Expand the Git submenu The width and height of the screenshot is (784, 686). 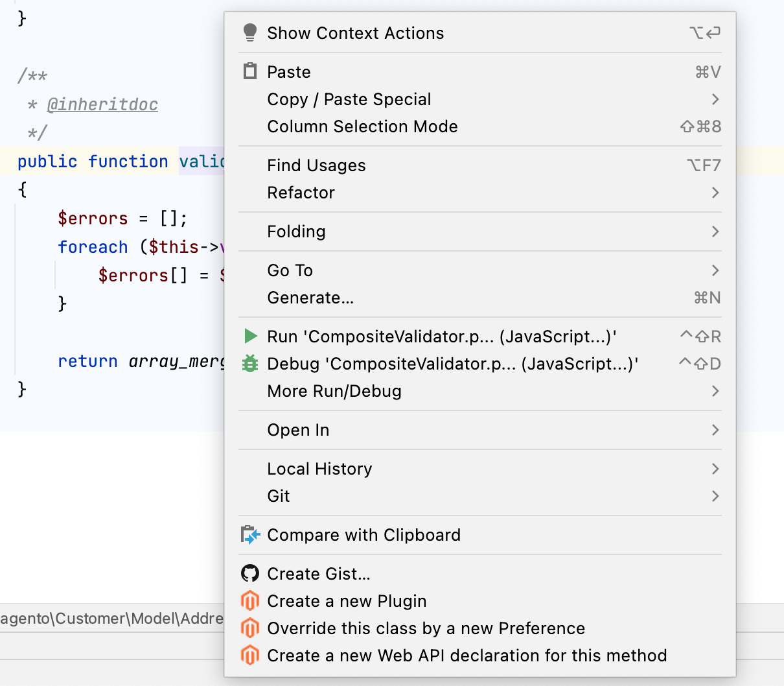277,496
